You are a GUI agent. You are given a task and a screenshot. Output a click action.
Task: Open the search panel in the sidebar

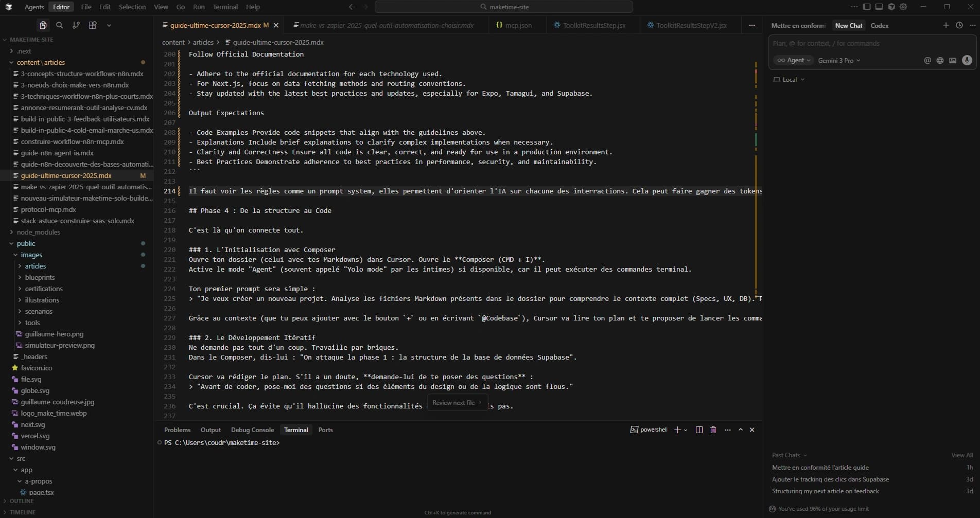60,25
